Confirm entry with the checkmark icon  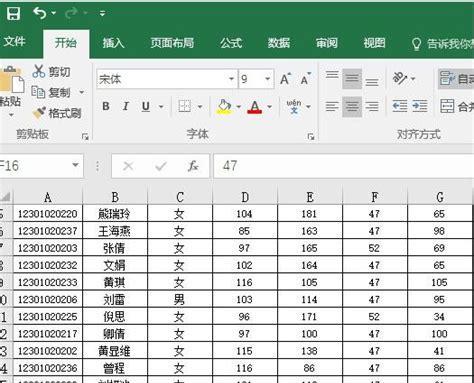tap(161, 166)
